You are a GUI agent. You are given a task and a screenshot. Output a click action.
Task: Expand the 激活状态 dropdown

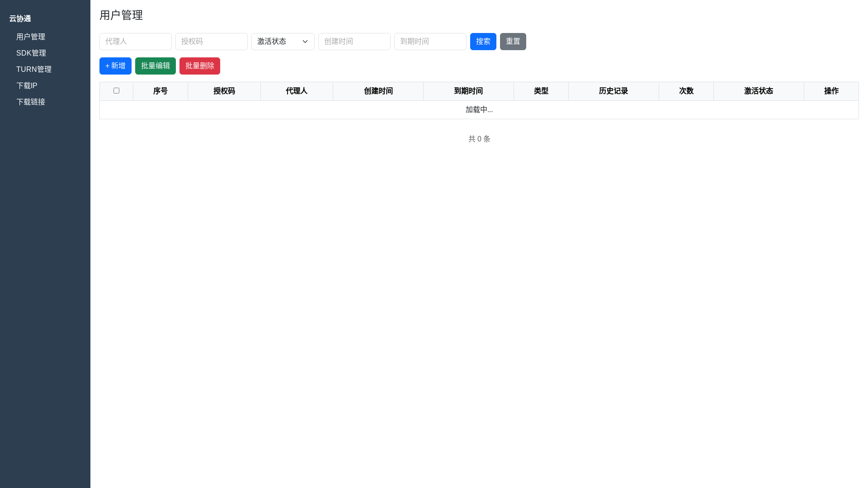(283, 42)
